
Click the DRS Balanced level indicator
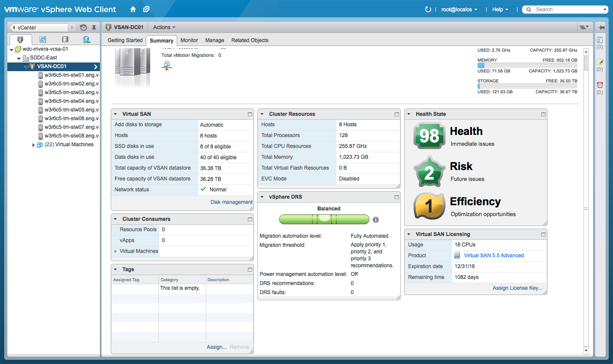point(324,219)
